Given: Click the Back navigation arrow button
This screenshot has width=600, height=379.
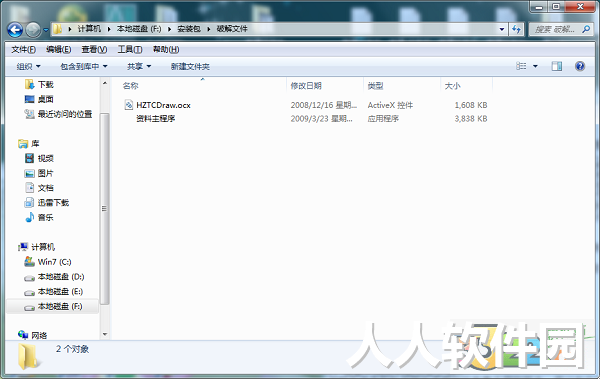Looking at the screenshot, I should click(15, 29).
